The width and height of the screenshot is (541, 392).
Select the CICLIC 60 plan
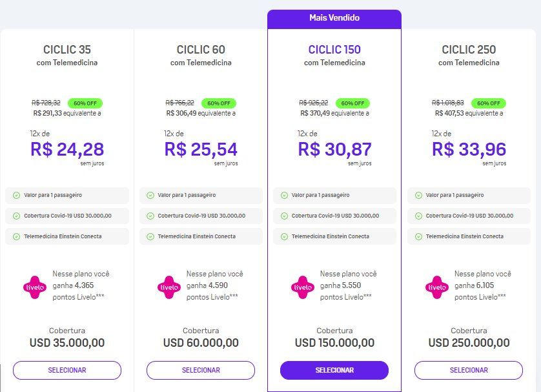coord(201,370)
